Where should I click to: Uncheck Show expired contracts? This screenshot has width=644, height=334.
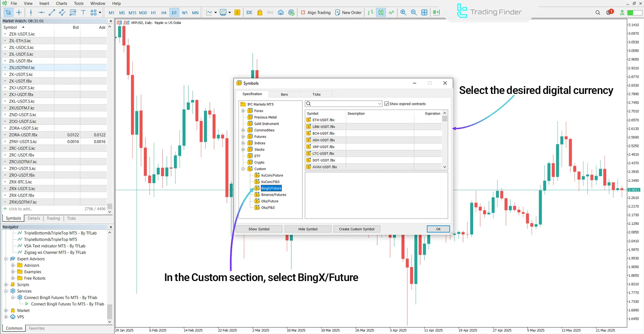[x=387, y=104]
